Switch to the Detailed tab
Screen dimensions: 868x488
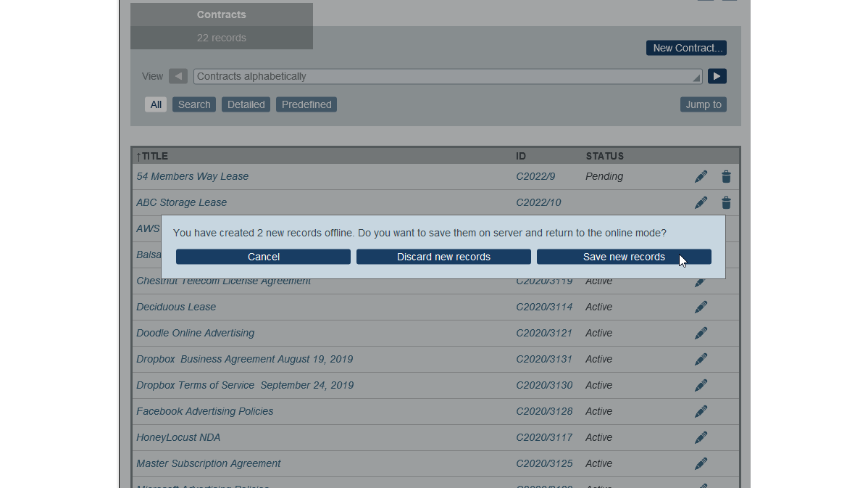click(246, 104)
